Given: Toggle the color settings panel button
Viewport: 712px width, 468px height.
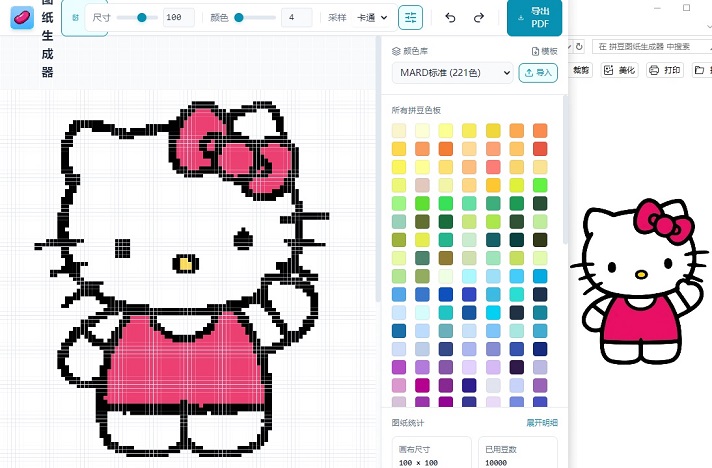Looking at the screenshot, I should click(410, 17).
